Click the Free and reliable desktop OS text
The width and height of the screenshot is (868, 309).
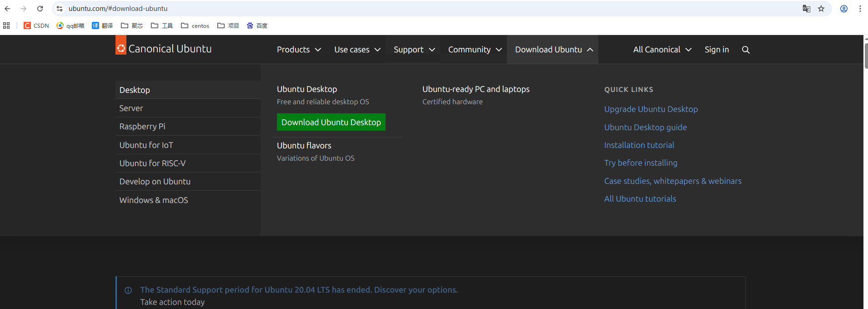(323, 102)
